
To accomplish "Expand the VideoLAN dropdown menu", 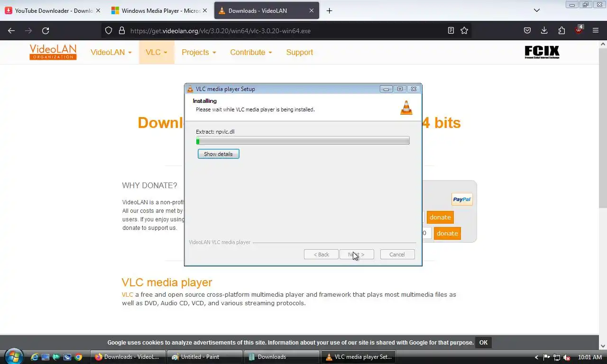I will pos(111,52).
